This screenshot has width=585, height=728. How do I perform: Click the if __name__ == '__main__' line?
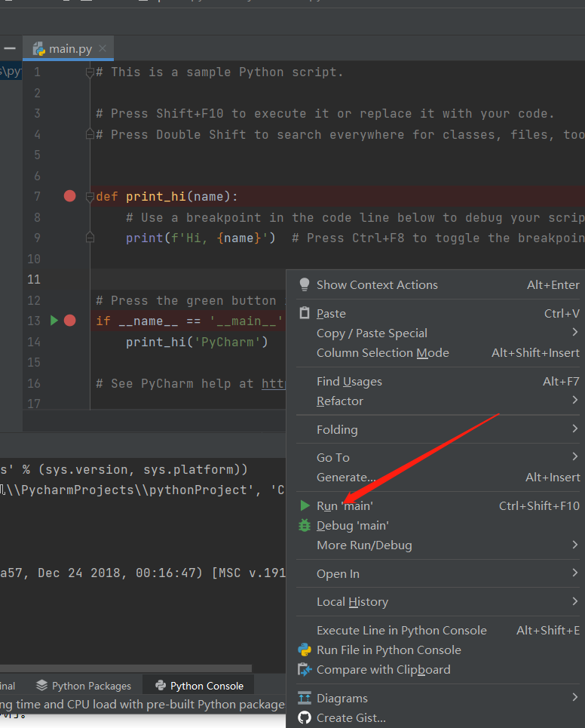pos(190,321)
